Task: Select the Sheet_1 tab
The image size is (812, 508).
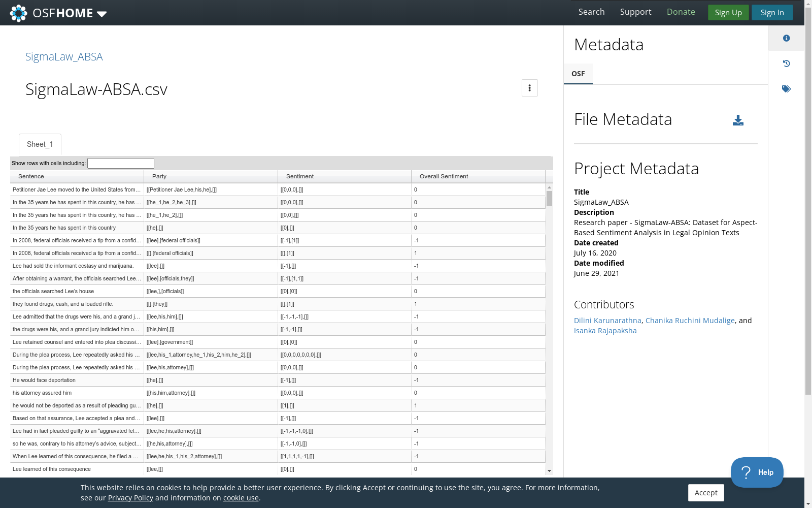Action: (40, 144)
